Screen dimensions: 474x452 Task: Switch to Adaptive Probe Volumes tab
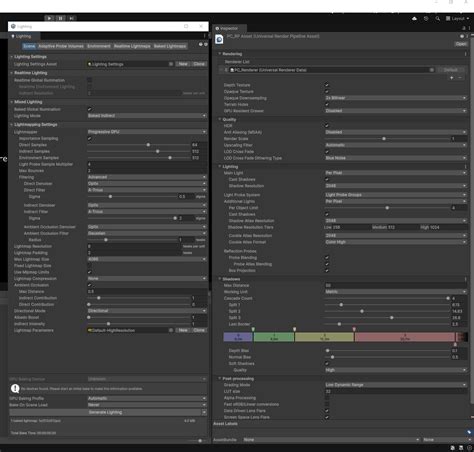[x=61, y=46]
